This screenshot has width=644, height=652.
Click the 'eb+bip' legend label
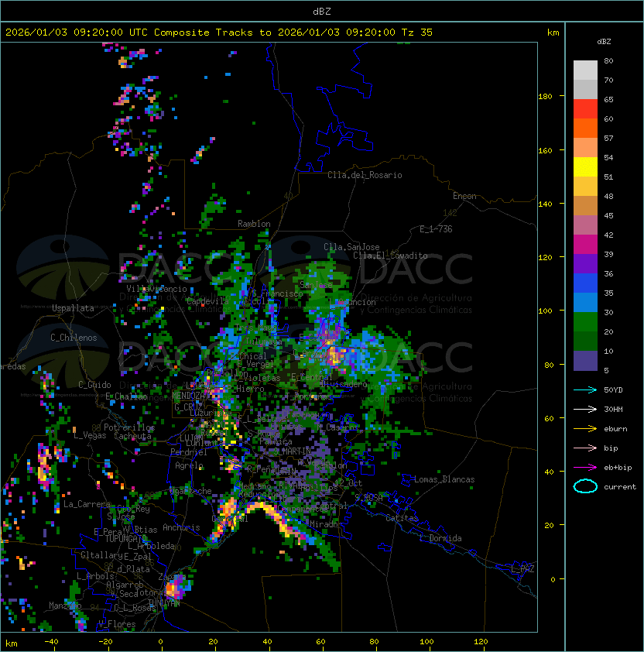(x=618, y=468)
